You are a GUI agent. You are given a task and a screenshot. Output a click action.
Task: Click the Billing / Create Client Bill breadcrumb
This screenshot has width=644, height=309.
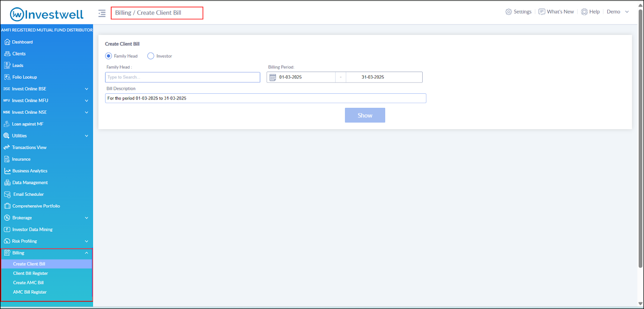tap(148, 13)
